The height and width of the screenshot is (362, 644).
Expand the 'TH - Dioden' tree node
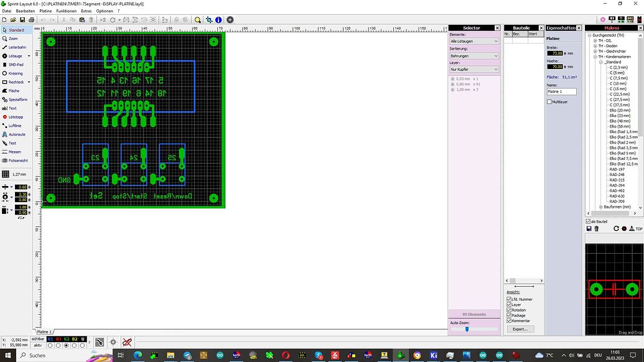click(x=595, y=46)
